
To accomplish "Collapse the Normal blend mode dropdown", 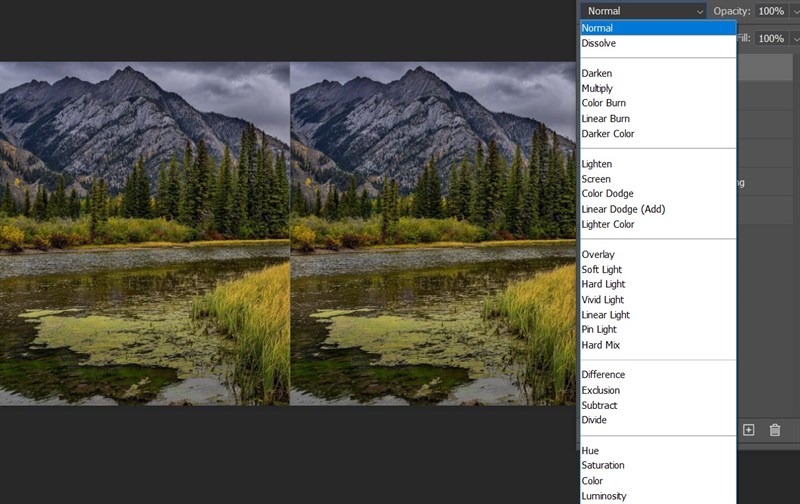I will click(x=646, y=11).
